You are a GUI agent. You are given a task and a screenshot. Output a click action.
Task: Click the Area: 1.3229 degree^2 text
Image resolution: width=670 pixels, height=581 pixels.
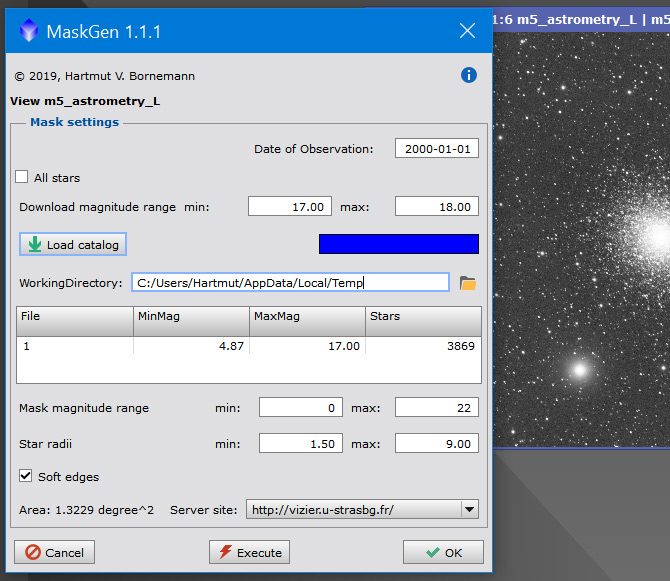tap(86, 510)
